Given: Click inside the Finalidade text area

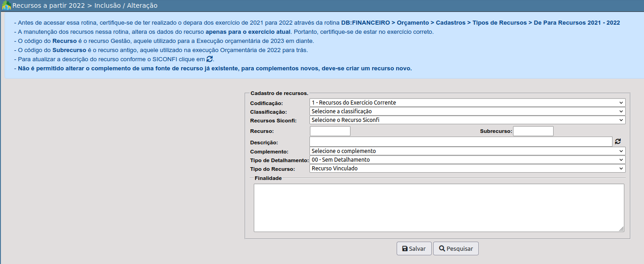Looking at the screenshot, I should 438,207.
